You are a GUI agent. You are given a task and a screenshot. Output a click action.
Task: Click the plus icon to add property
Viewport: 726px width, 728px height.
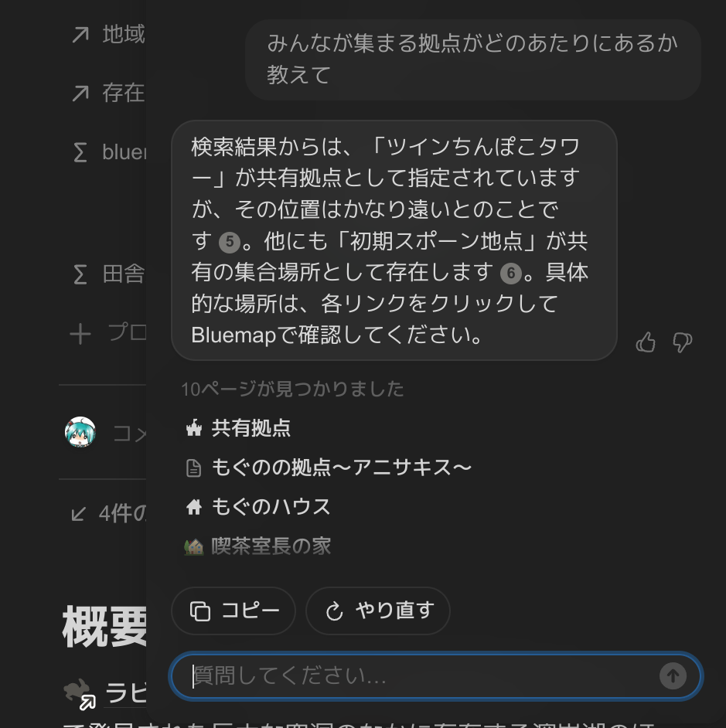(x=80, y=334)
